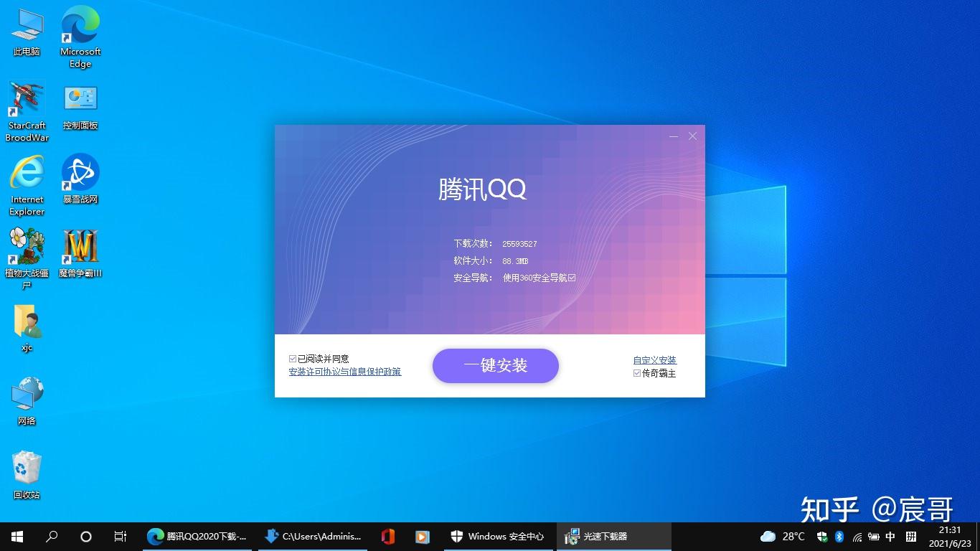Image resolution: width=980 pixels, height=551 pixels.
Task: Open 安装许可协议与信息保护政策 link
Action: (x=345, y=372)
